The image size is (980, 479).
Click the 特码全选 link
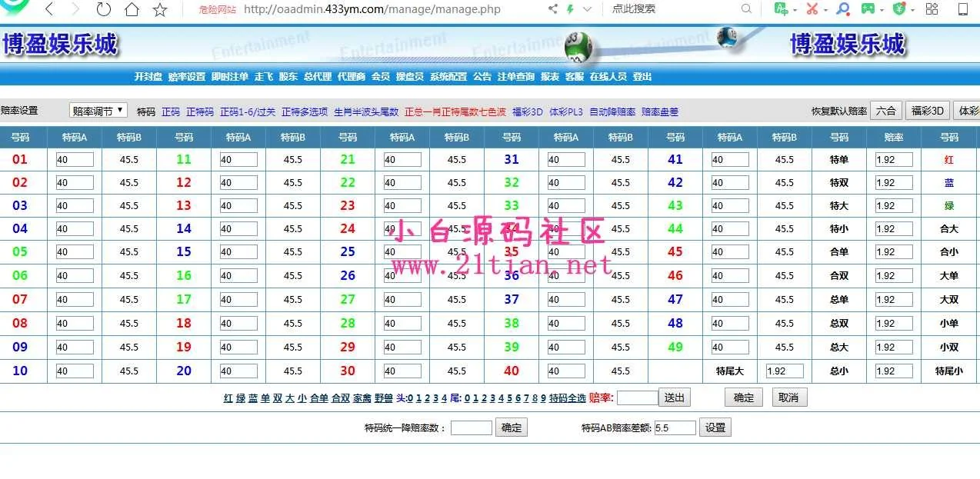pyautogui.click(x=567, y=398)
